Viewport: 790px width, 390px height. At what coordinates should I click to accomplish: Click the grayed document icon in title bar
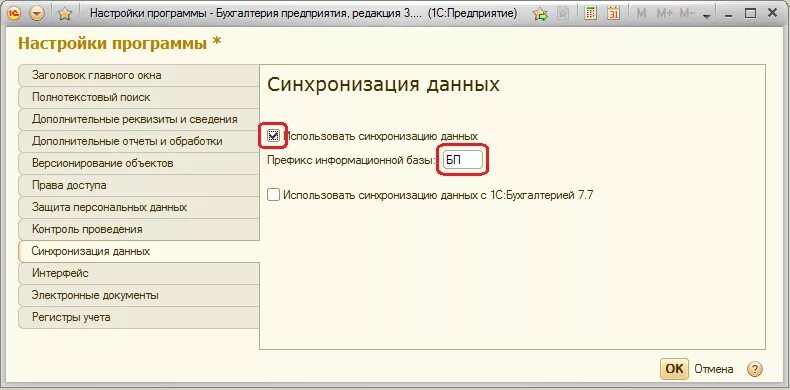(x=563, y=14)
